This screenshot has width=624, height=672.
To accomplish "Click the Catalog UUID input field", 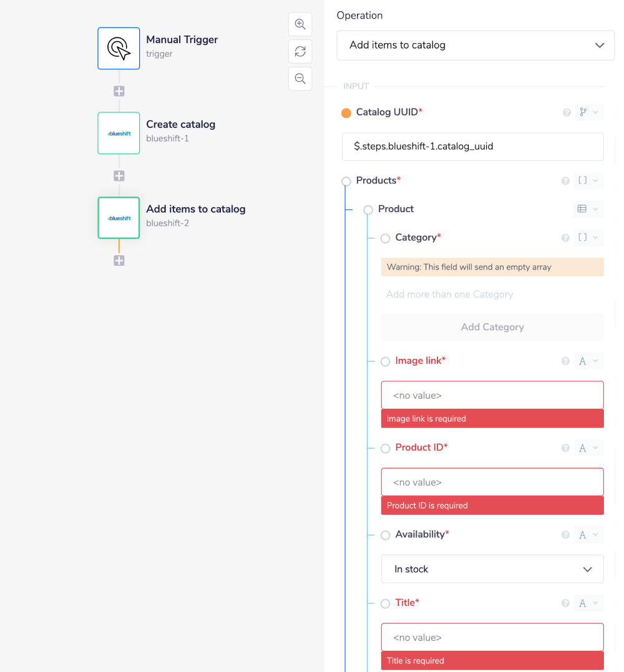I will pos(472,147).
